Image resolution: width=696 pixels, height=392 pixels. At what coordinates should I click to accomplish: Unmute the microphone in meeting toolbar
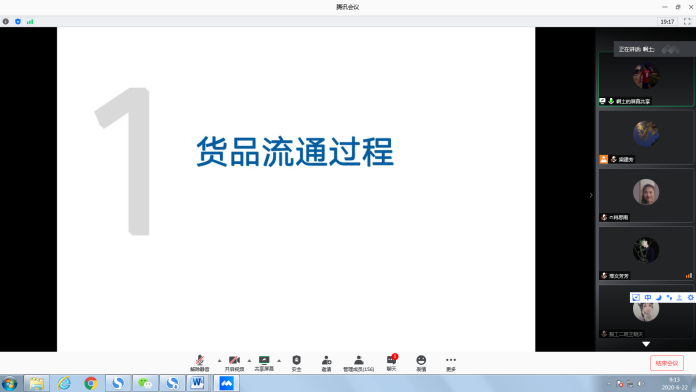click(x=200, y=363)
